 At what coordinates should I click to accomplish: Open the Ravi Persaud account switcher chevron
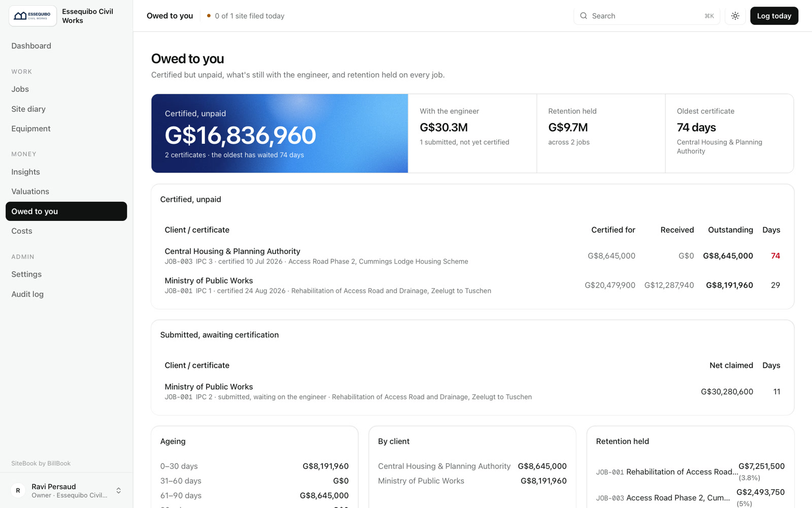(119, 491)
